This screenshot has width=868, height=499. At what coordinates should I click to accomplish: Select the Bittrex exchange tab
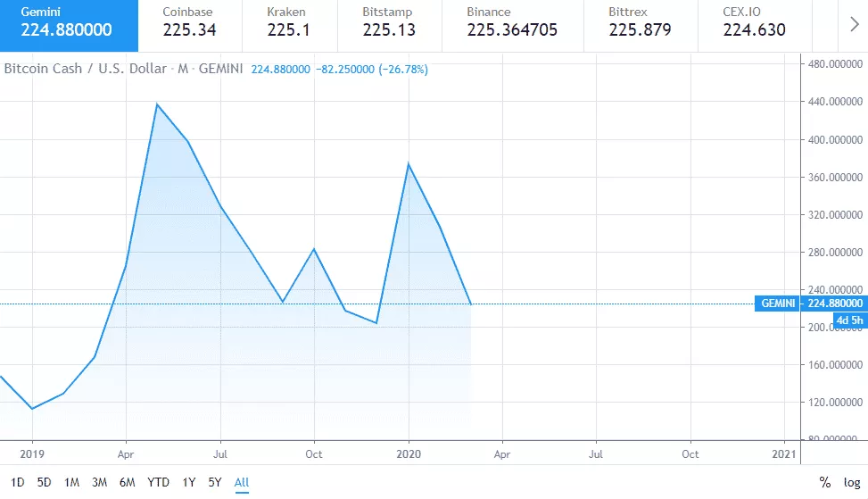639,22
